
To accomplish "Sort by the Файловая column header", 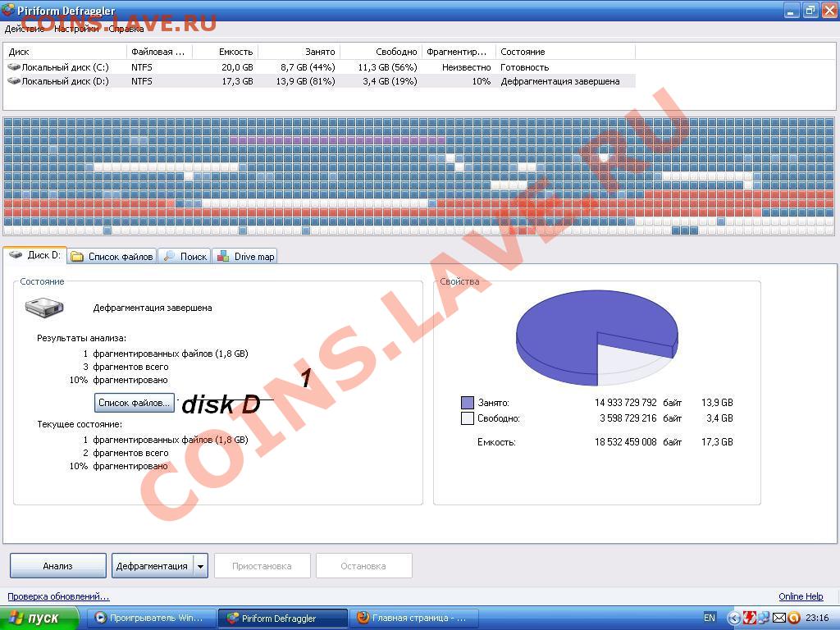I will (x=160, y=52).
